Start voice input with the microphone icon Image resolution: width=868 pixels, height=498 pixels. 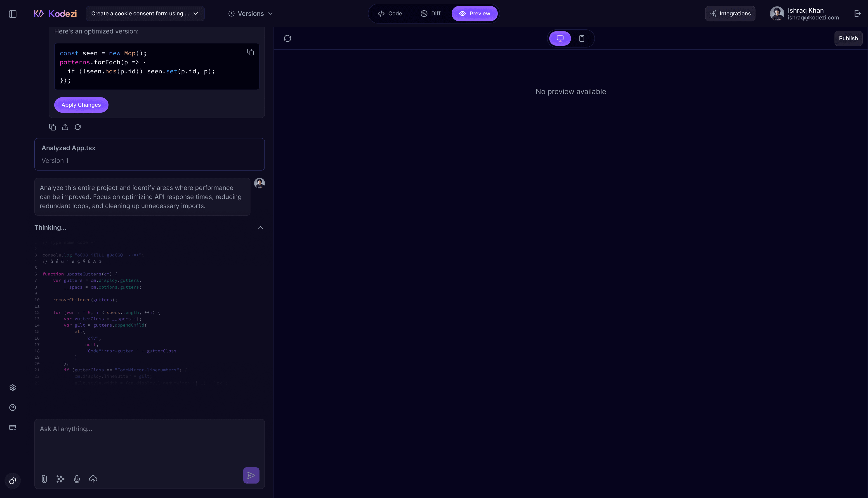pyautogui.click(x=77, y=479)
